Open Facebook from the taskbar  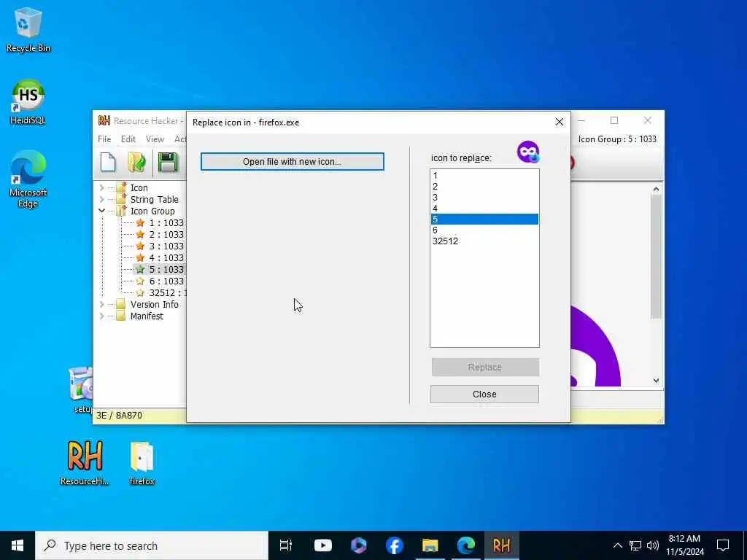(x=395, y=545)
